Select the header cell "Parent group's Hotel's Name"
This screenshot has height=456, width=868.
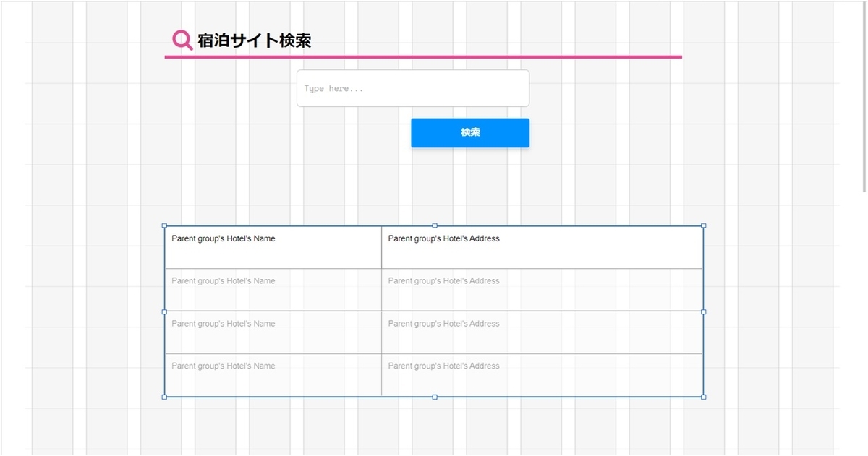pos(273,247)
